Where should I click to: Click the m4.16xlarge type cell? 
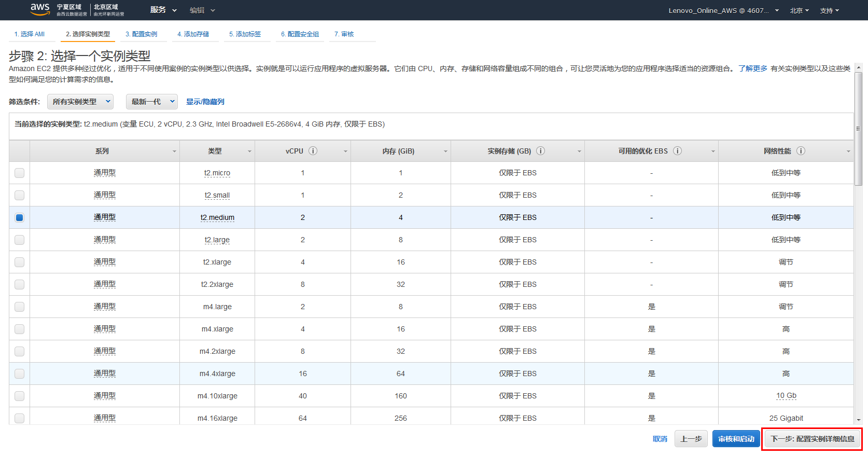tap(217, 418)
